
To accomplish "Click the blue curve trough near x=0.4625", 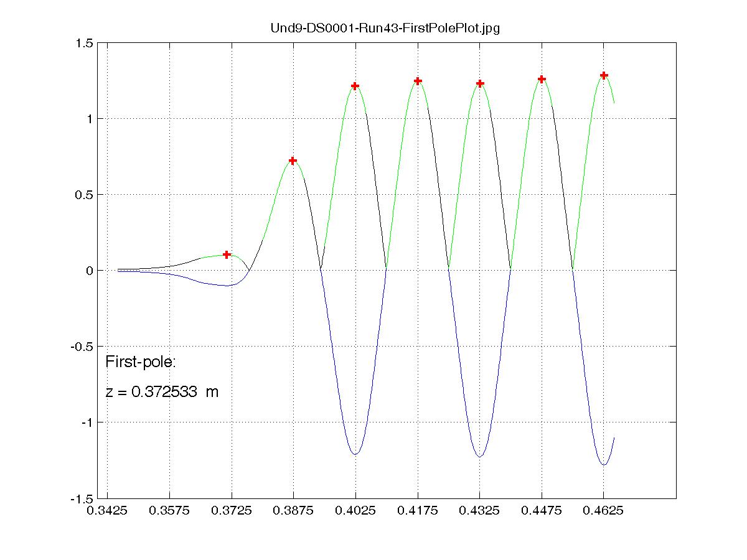I will click(603, 465).
